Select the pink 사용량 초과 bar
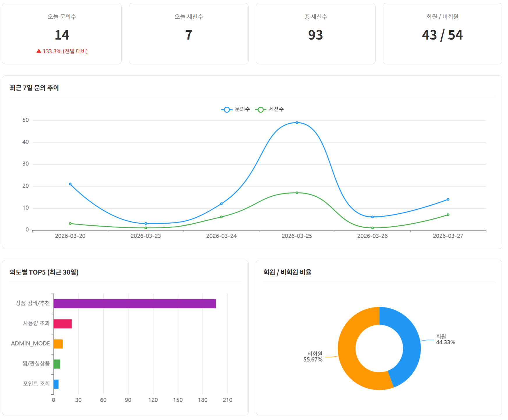Viewport: 508px width, 420px height. point(63,324)
